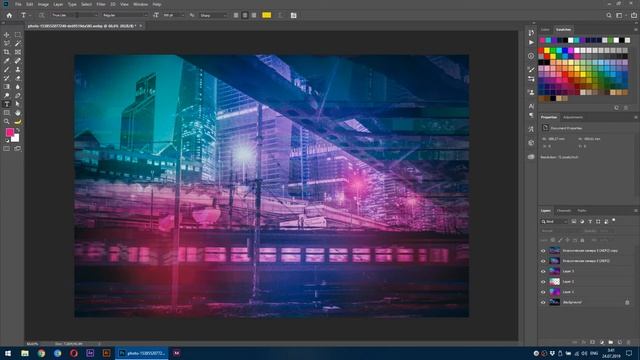
Task: Open the Type tool preset picker
Action: pyautogui.click(x=25, y=15)
